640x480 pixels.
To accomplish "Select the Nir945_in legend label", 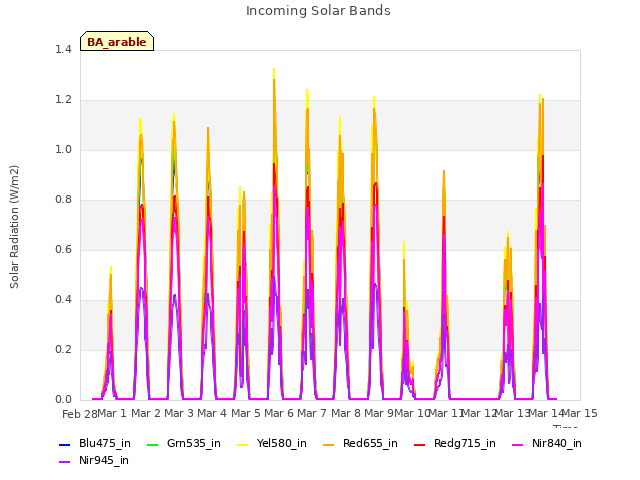I will pyautogui.click(x=104, y=461).
